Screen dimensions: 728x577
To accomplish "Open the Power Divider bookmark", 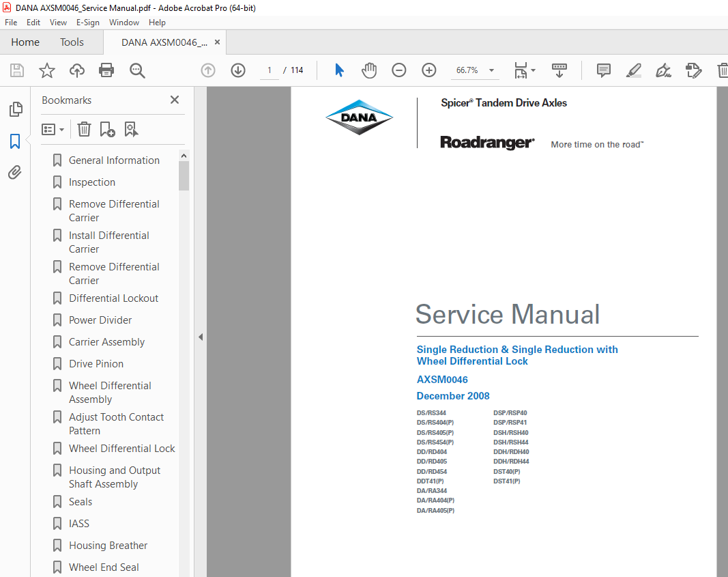I will pyautogui.click(x=100, y=320).
